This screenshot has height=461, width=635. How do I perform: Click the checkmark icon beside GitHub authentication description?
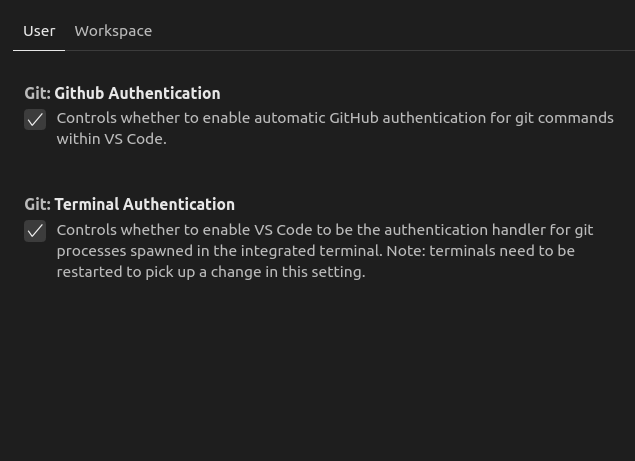pos(35,120)
